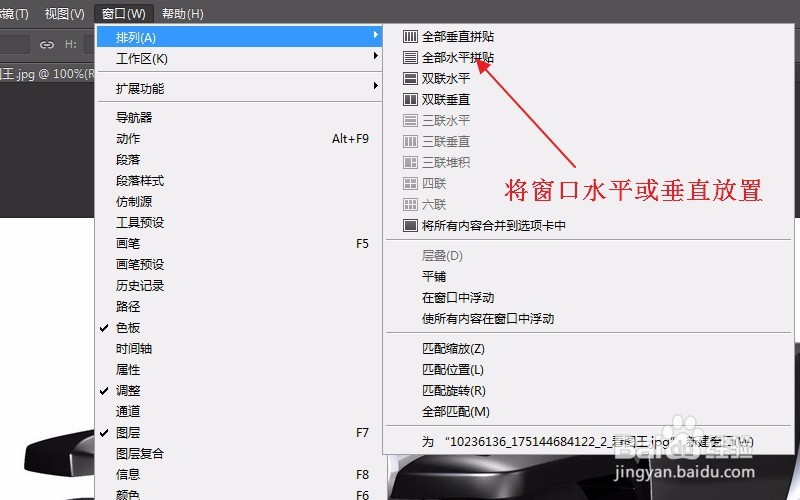
Task: Click the H: height input field
Action: [x=90, y=45]
